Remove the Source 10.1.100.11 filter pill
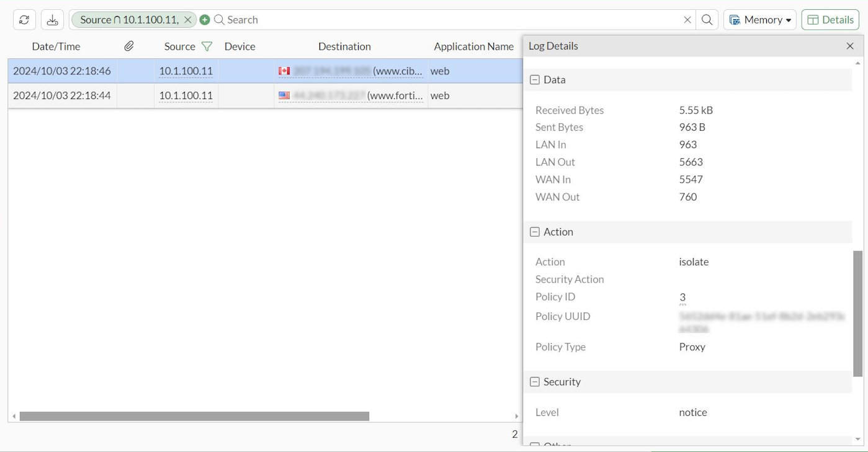 point(188,19)
